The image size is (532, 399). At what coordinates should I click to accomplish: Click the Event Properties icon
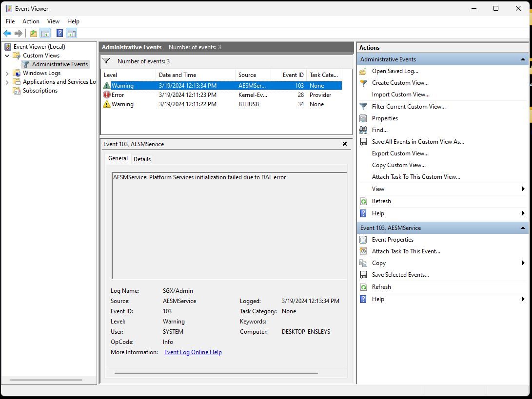tap(363, 240)
